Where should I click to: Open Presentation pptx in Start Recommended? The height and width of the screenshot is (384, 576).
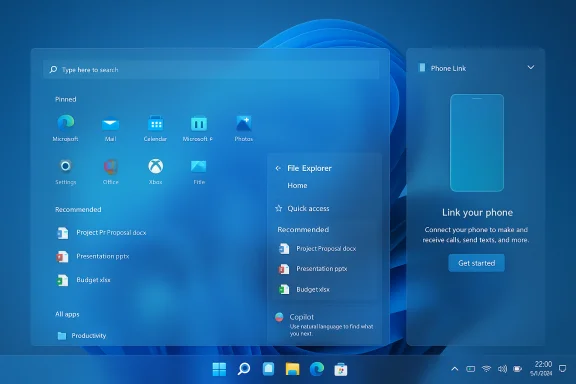pyautogui.click(x=93, y=256)
